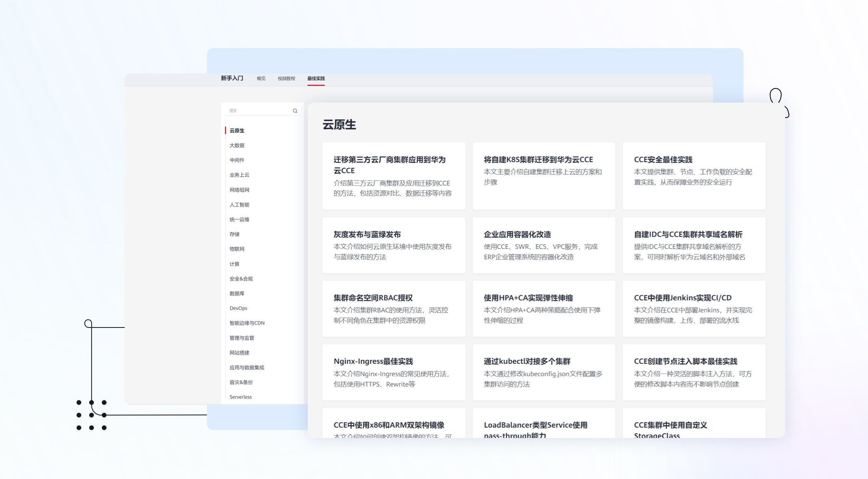Open the Serverless category

240,397
